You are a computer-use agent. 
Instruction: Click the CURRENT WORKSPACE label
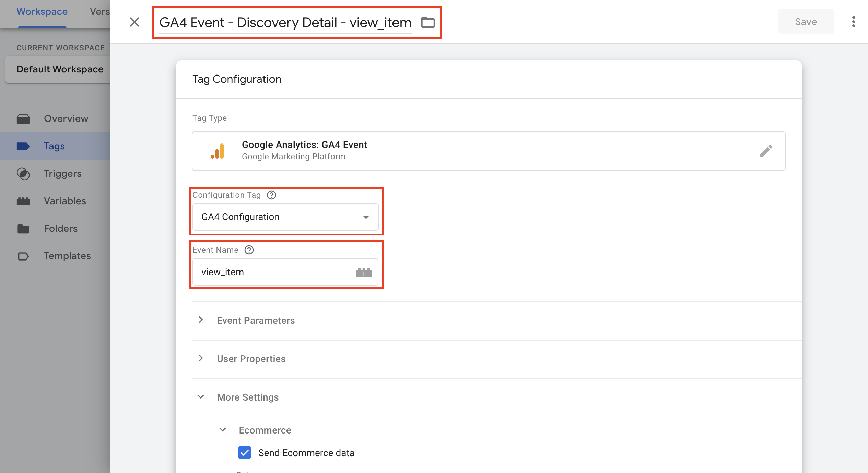coord(61,48)
